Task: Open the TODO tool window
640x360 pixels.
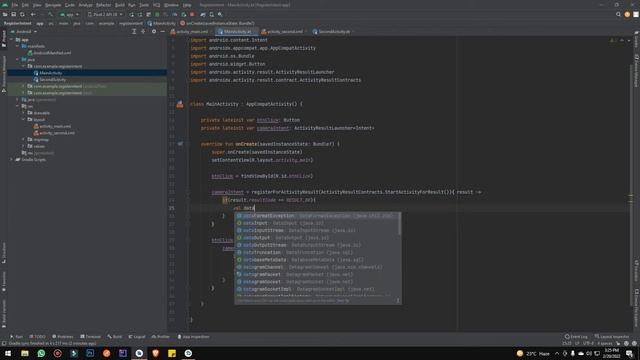Action: [x=38, y=337]
